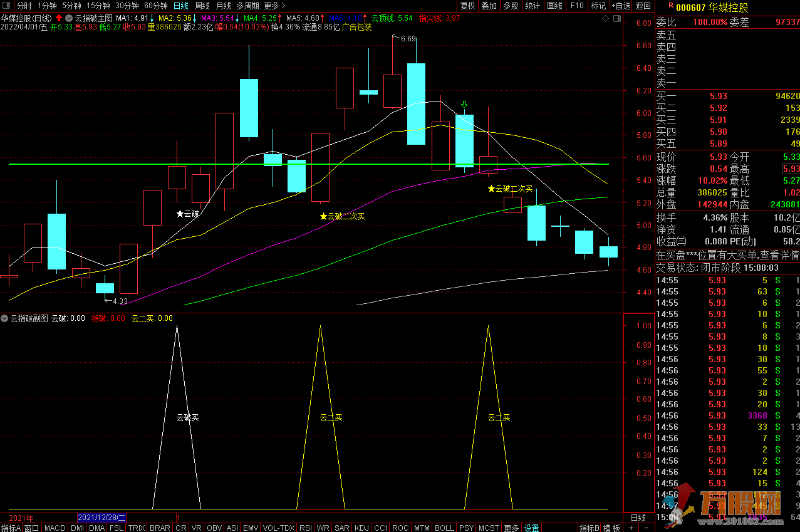Switch sub-chart to DMA indicator

tap(97, 528)
